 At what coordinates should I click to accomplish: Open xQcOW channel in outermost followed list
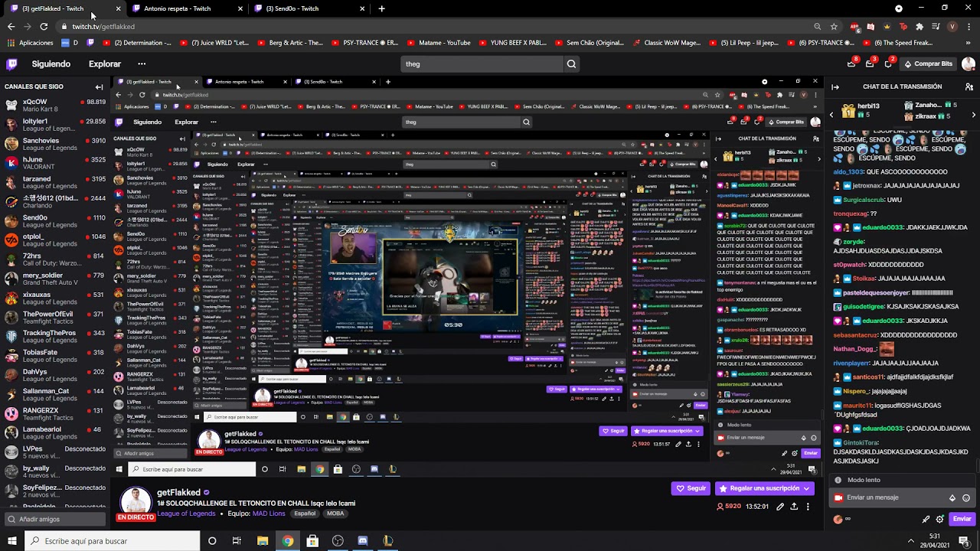click(54, 106)
